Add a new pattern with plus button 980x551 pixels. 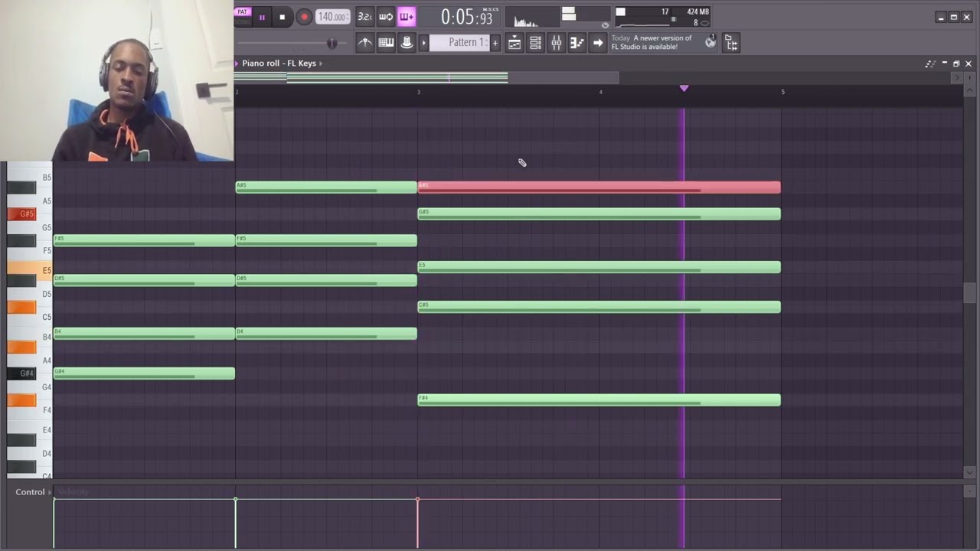point(495,43)
